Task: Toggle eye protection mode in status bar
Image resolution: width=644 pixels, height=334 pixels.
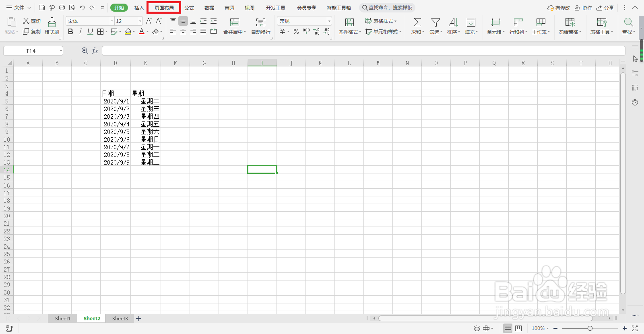Action: [x=477, y=328]
